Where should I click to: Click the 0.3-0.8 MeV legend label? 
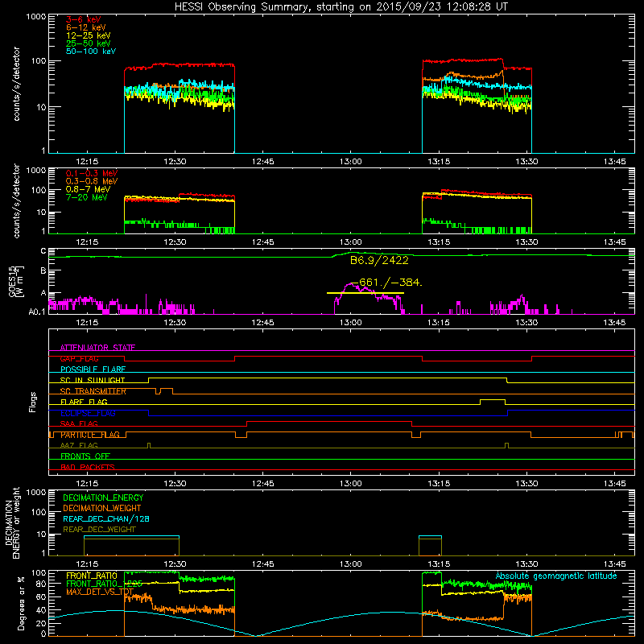[x=92, y=181]
